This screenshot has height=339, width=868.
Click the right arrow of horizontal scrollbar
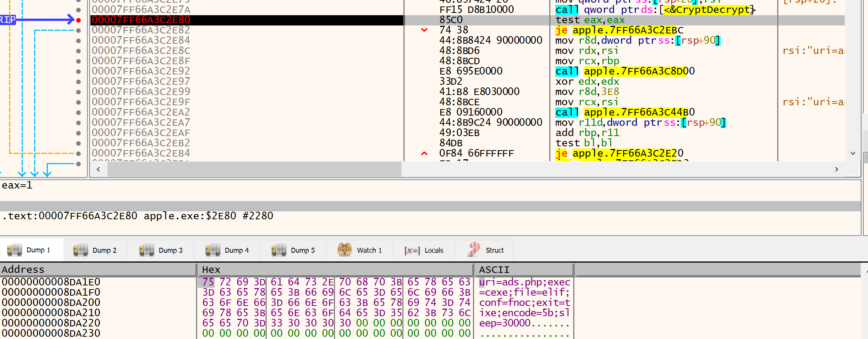[836, 169]
